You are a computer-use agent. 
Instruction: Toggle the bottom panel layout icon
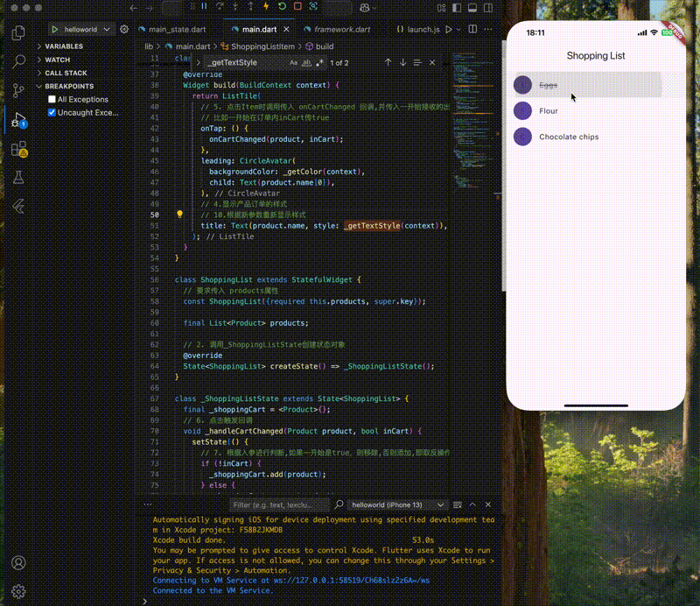(x=472, y=8)
